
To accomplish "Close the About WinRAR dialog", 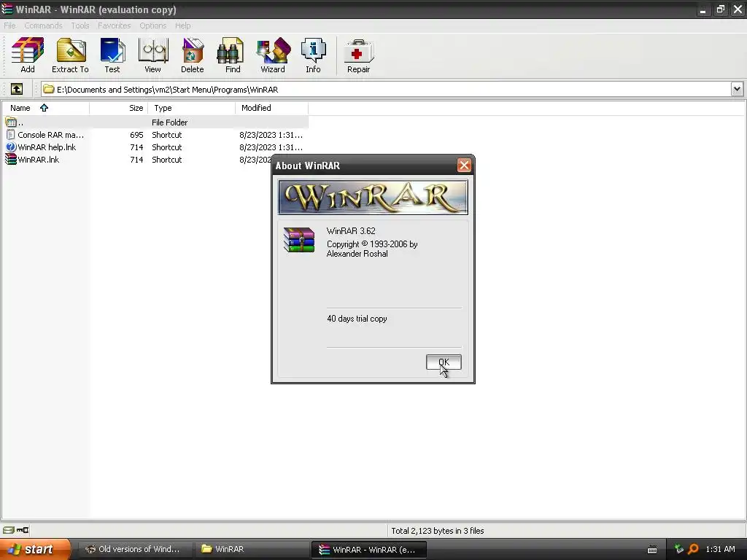I will click(464, 166).
